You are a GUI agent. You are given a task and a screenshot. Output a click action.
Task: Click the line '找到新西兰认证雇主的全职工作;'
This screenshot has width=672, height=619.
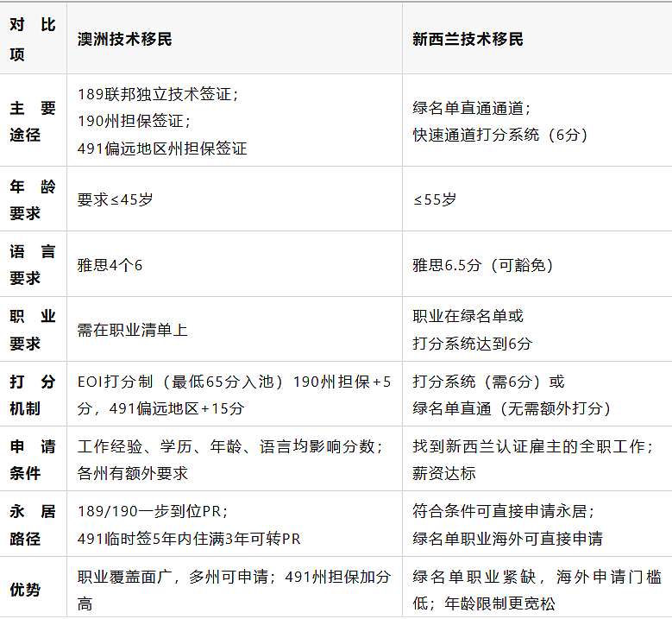click(x=533, y=446)
